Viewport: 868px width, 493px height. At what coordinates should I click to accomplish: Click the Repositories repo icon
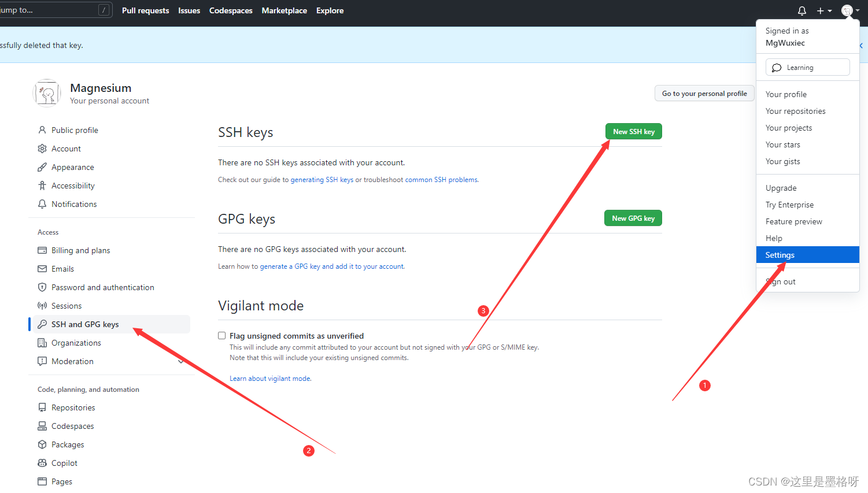pyautogui.click(x=42, y=407)
